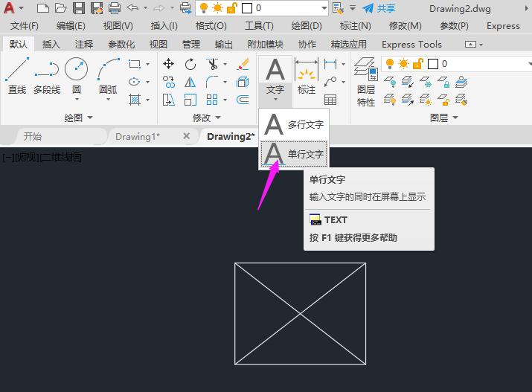Viewport: 532px width, 392px height.
Task: Open the 文字 tool dropdown arrow
Action: [275, 100]
